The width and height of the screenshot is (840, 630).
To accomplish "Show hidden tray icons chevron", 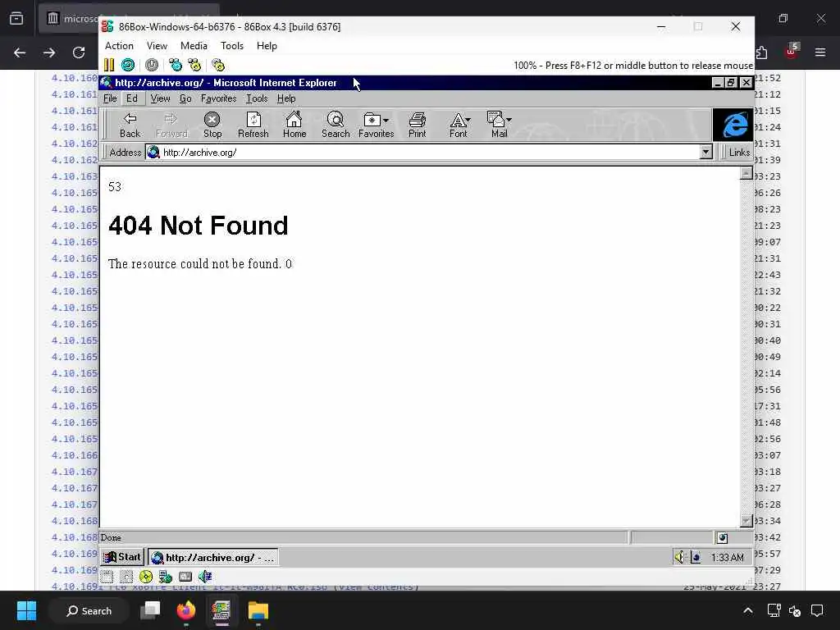I will pyautogui.click(x=748, y=610).
